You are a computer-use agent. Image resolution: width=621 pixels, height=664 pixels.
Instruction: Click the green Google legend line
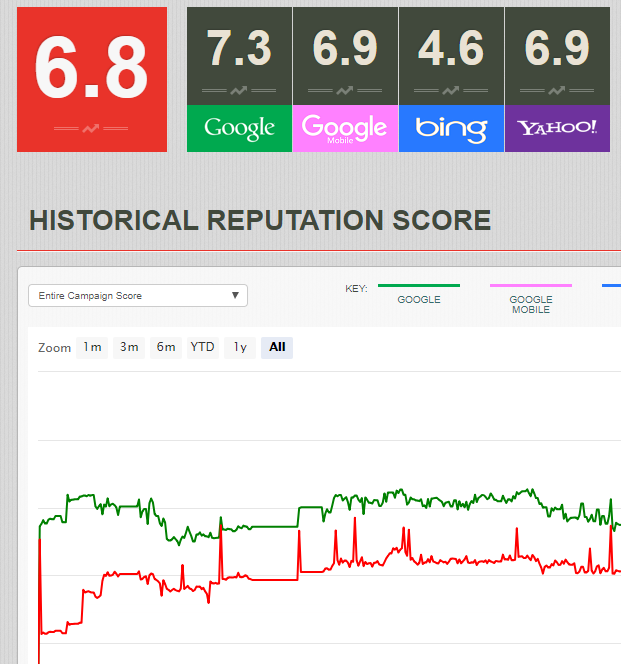pos(419,285)
